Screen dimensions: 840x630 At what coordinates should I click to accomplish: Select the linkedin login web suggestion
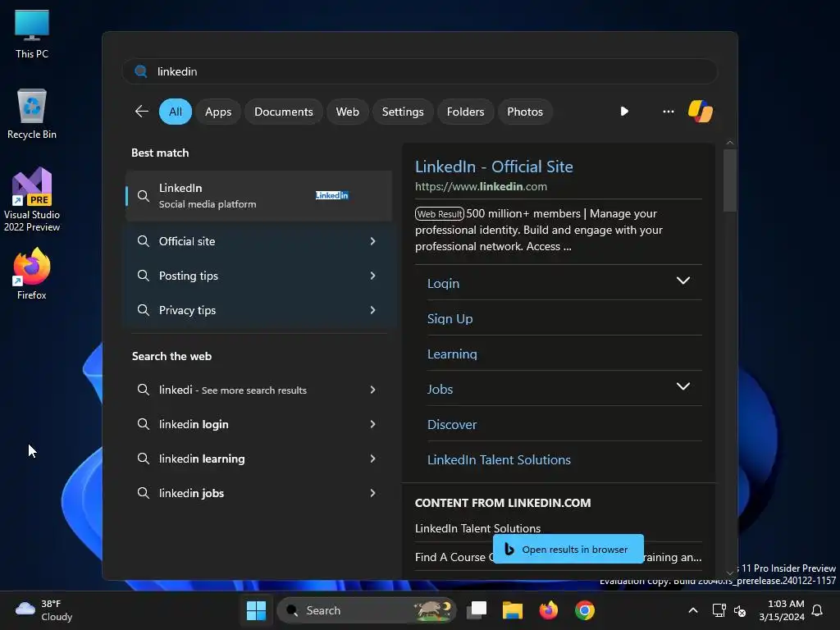click(258, 424)
